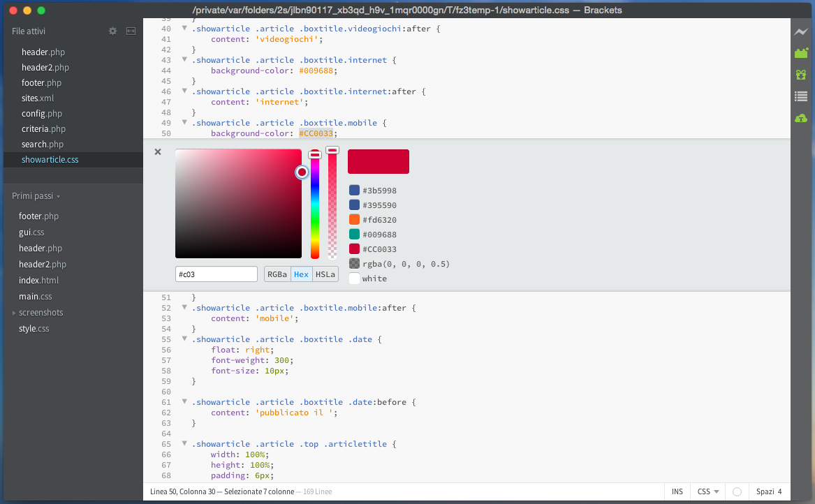Expand the screenshots folder

(14, 313)
